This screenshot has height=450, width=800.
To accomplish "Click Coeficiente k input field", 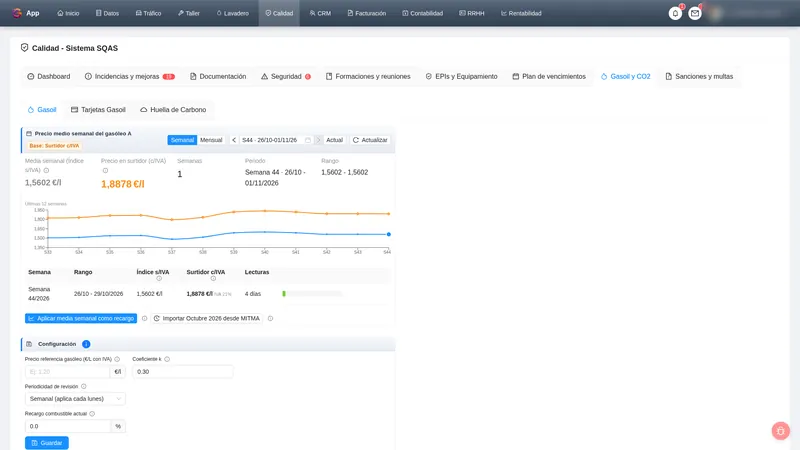I will tap(183, 371).
